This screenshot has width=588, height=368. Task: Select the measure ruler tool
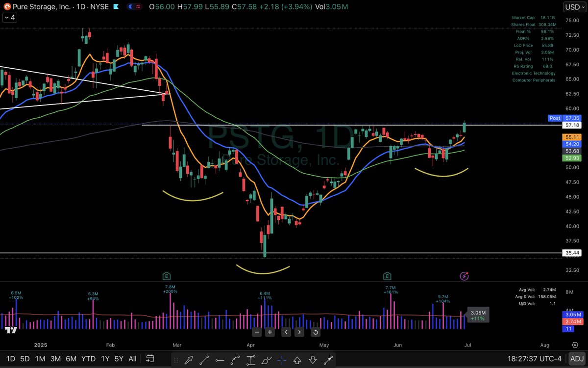click(x=328, y=361)
